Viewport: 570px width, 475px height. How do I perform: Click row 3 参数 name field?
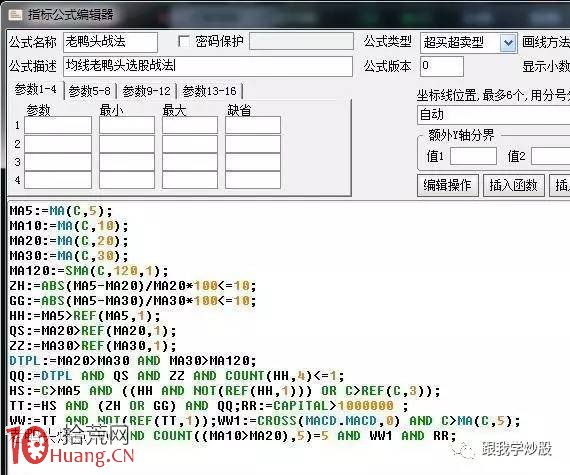tap(58, 162)
